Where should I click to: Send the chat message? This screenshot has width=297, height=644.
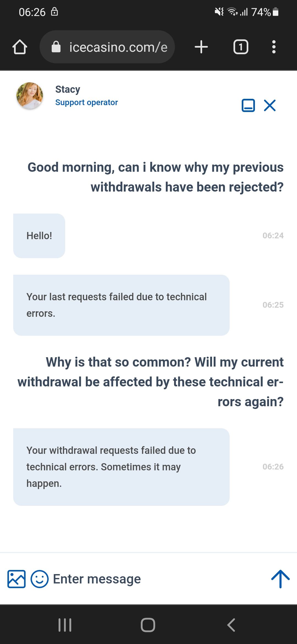(280, 579)
